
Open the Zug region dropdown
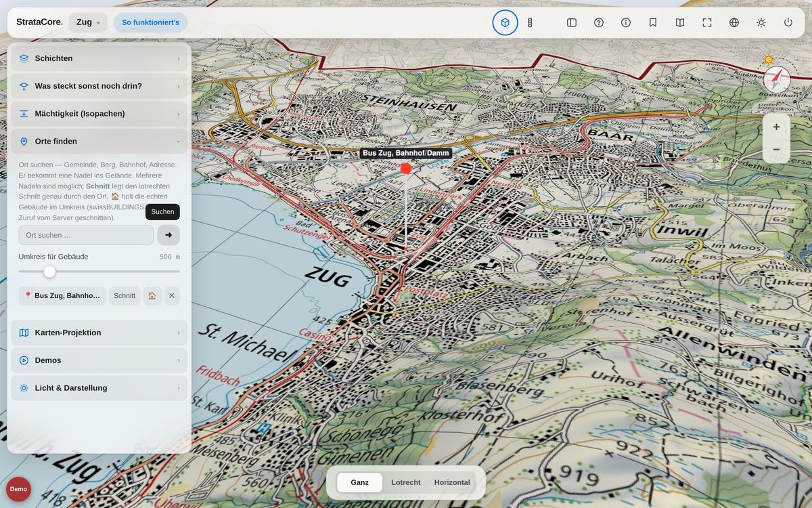[x=88, y=22]
